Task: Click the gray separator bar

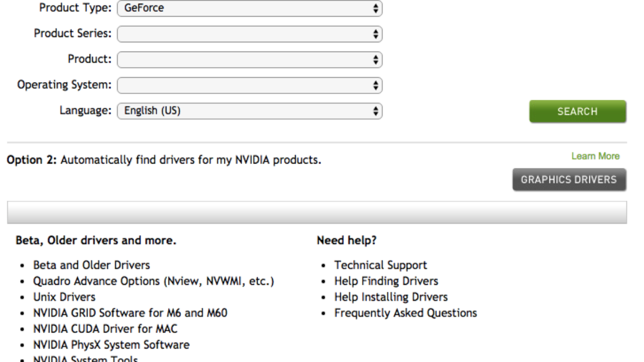Action: click(317, 213)
